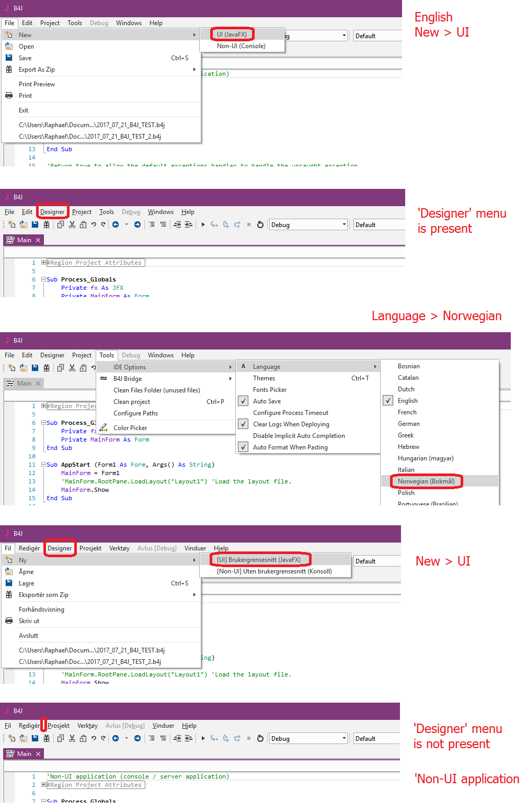Click Open file icon in second window toolbar
Screen dimensions: 527x812
coord(24,224)
